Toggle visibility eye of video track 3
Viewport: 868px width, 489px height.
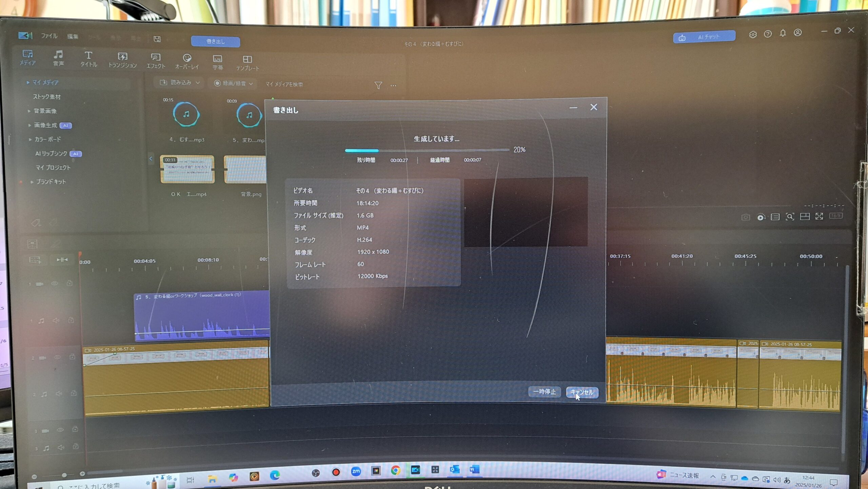[60, 430]
